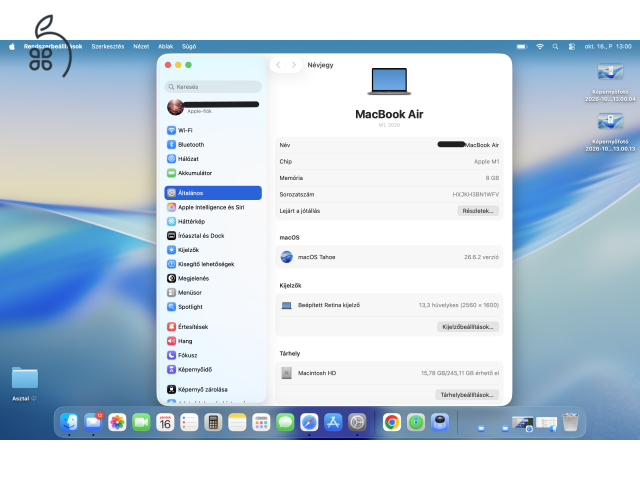Viewport: 640px width, 480px height.
Task: Open Messages from the Dock
Action: (285, 422)
